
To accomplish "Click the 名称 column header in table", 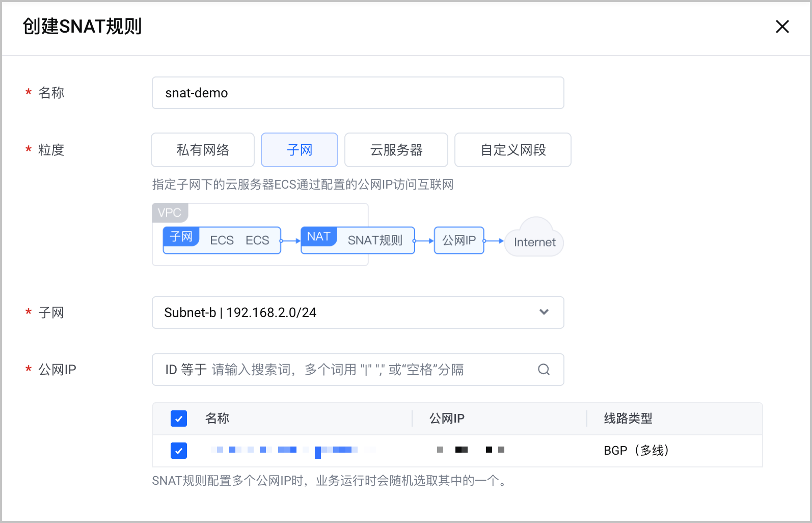I will pos(217,419).
